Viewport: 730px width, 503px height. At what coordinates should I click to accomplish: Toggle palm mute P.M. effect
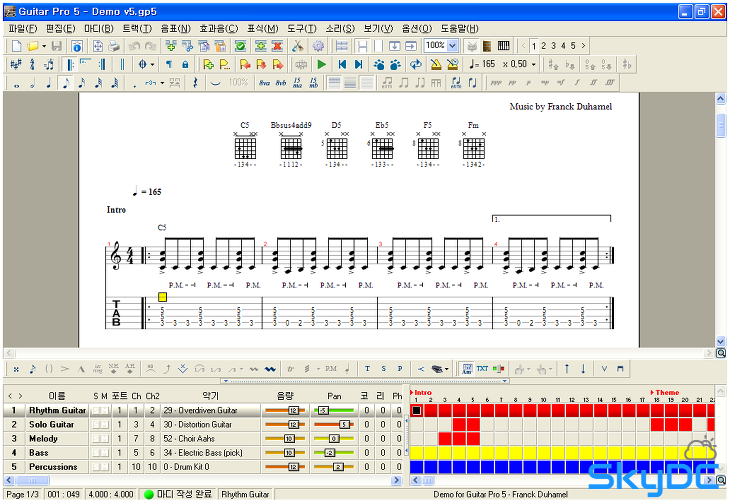tap(331, 369)
